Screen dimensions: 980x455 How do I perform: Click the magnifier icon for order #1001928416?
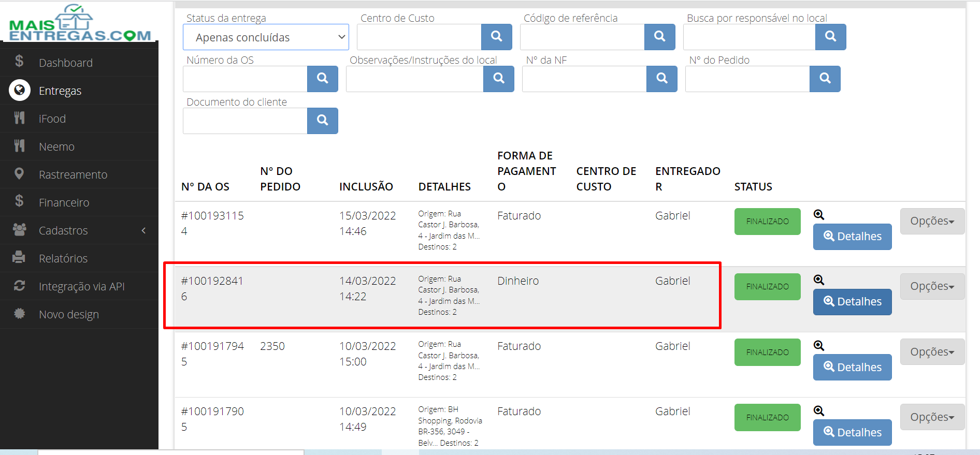click(818, 280)
